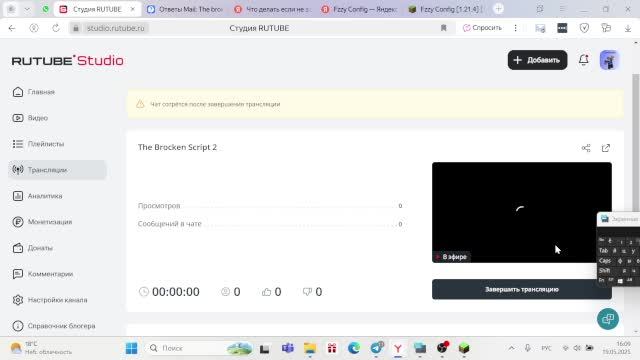Click the RUTUBE Studio logo
The image size is (640, 360).
pyautogui.click(x=68, y=60)
